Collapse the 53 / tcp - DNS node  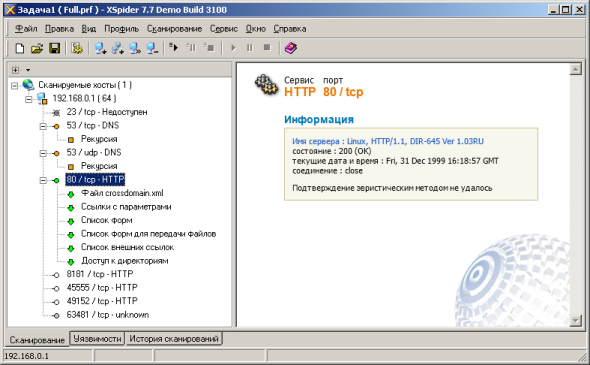coord(43,126)
